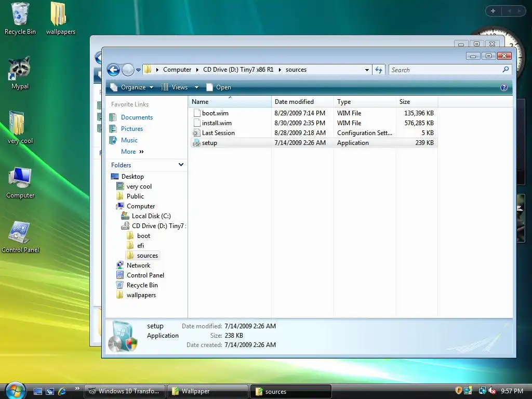532x399 pixels.
Task: Open the Views dropdown arrow
Action: point(196,87)
